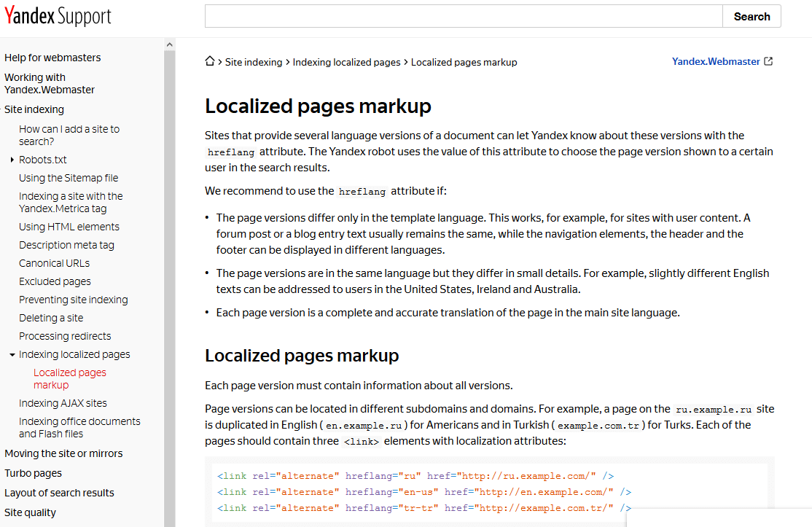Open Indexing AJAX sites page
This screenshot has height=527, width=812.
[x=63, y=403]
